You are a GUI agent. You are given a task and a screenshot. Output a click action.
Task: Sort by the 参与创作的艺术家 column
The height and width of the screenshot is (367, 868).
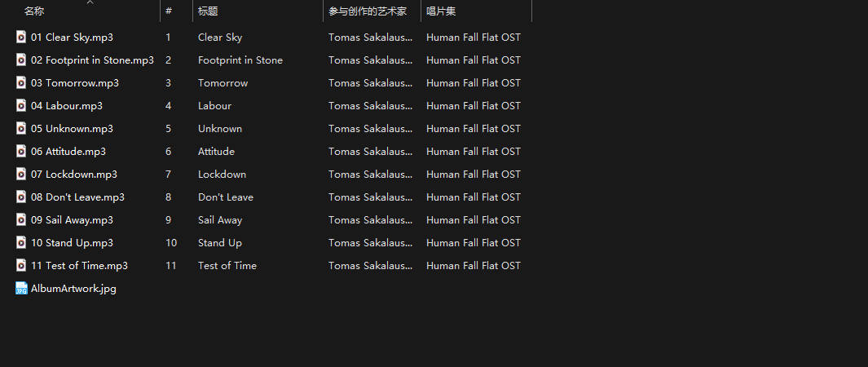(x=367, y=11)
